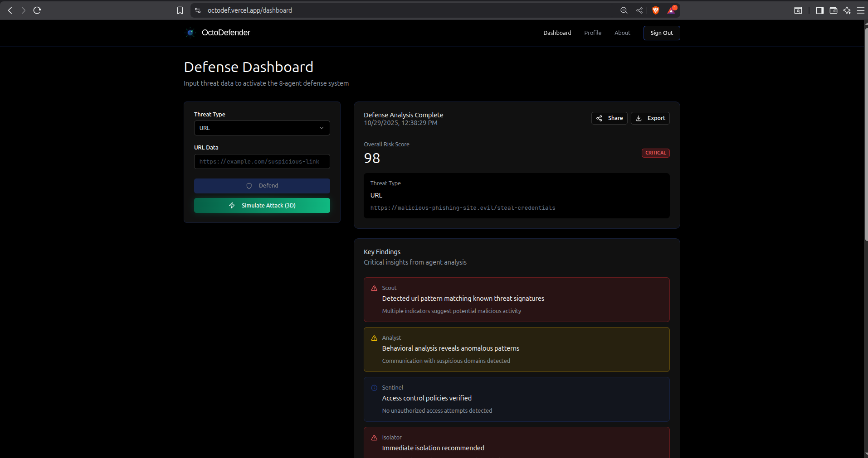Click the Defense Analysis Complete title
The width and height of the screenshot is (868, 458).
pyautogui.click(x=403, y=115)
